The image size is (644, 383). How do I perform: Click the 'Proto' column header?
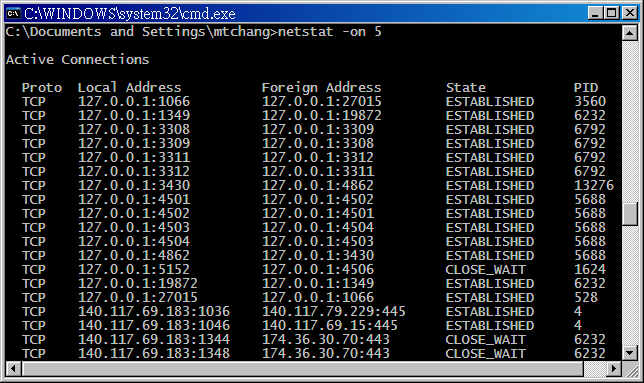tap(42, 87)
